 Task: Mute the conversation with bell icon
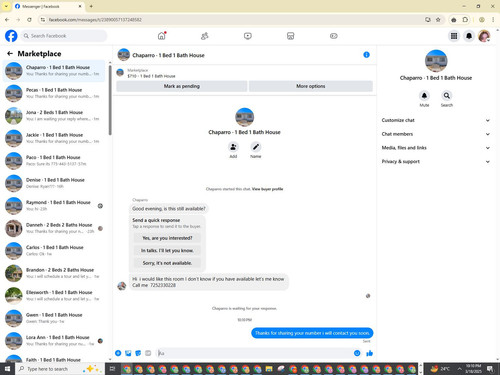pyautogui.click(x=424, y=96)
